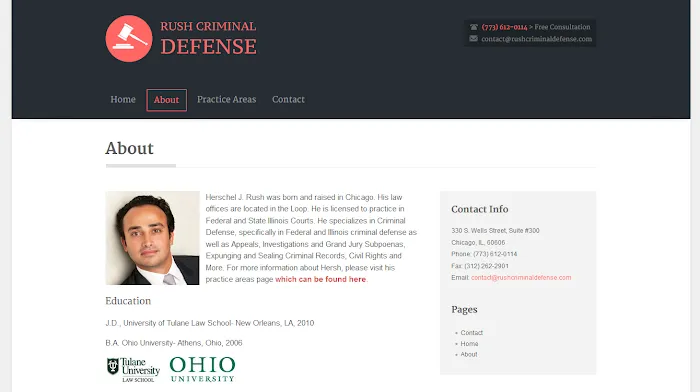Click the '330 S. Wells Street, Suite #300' address

(x=495, y=231)
